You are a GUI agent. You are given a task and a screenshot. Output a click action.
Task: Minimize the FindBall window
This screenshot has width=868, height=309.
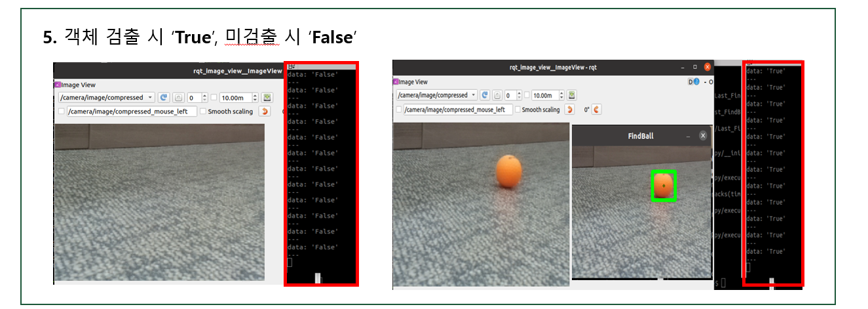click(x=688, y=136)
